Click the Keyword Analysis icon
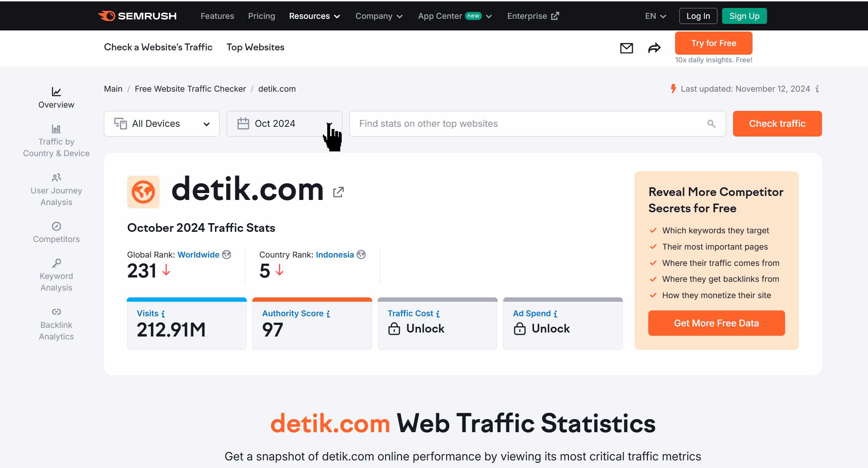The image size is (868, 468). click(x=56, y=263)
